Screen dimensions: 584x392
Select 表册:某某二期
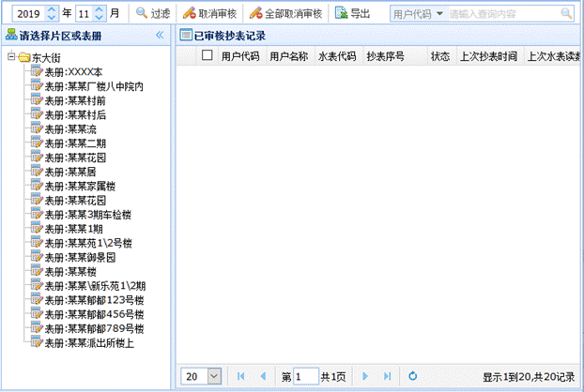75,143
